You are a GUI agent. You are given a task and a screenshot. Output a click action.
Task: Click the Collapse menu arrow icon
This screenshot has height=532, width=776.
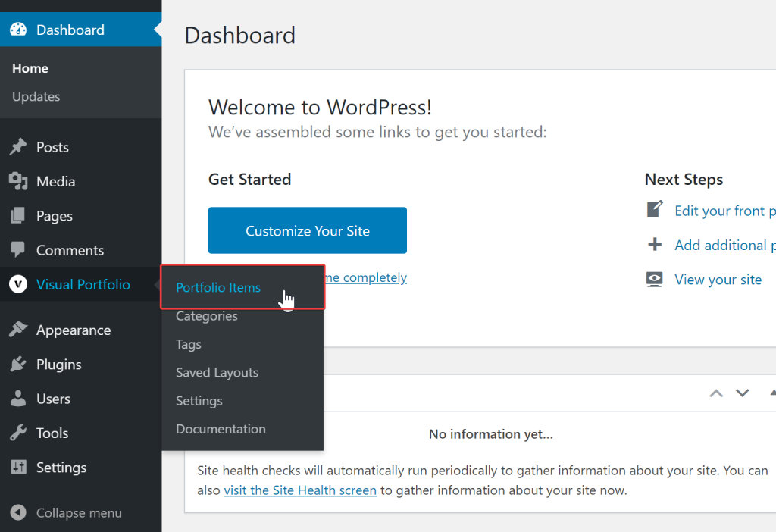tap(18, 513)
